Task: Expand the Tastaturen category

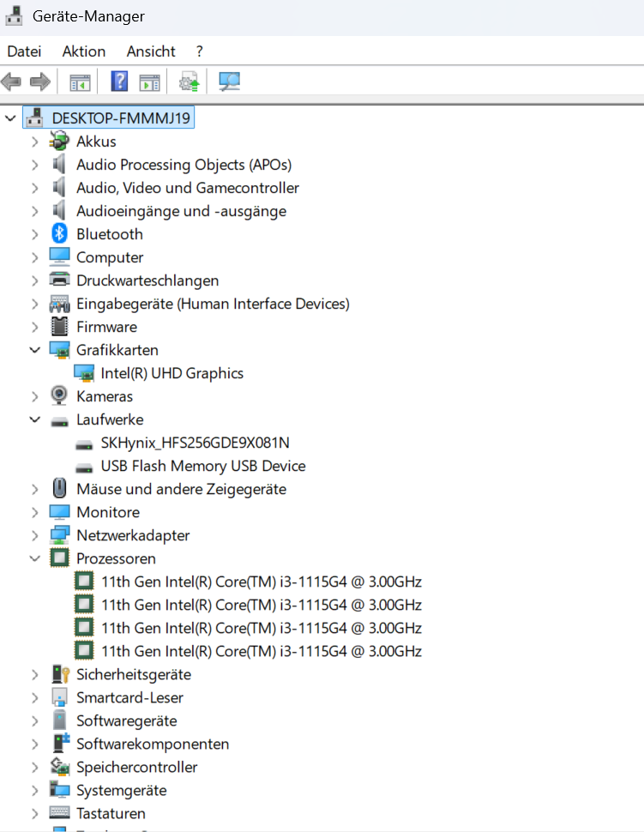Action: coord(35,813)
